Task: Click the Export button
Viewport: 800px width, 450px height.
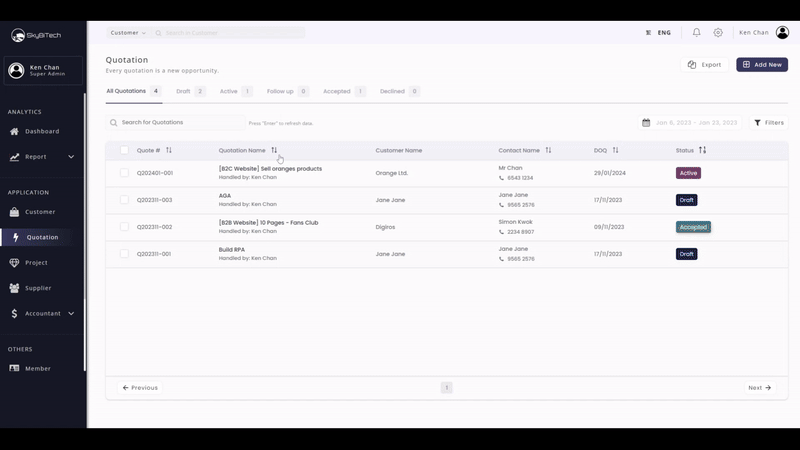Action: (704, 65)
